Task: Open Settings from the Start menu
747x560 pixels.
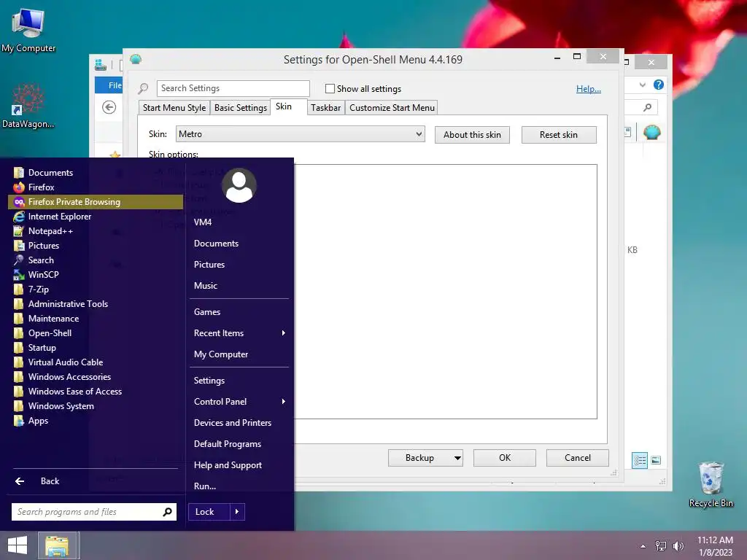Action: [239, 381]
